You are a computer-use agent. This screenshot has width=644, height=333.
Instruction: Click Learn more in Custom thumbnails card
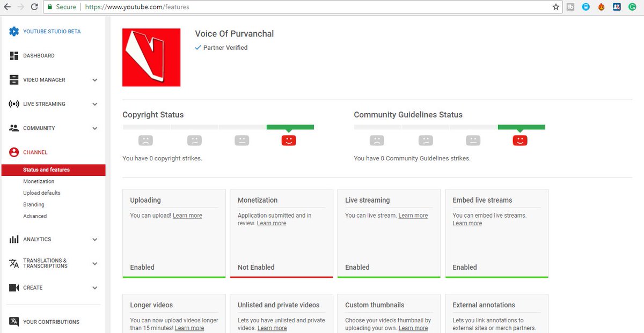click(x=413, y=328)
